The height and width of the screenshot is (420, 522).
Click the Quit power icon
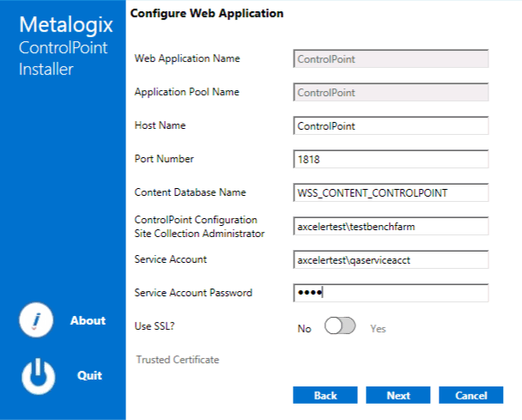tap(36, 375)
